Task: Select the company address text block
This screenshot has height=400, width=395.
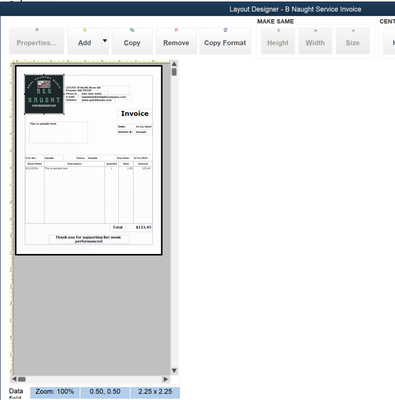Action: click(x=97, y=89)
